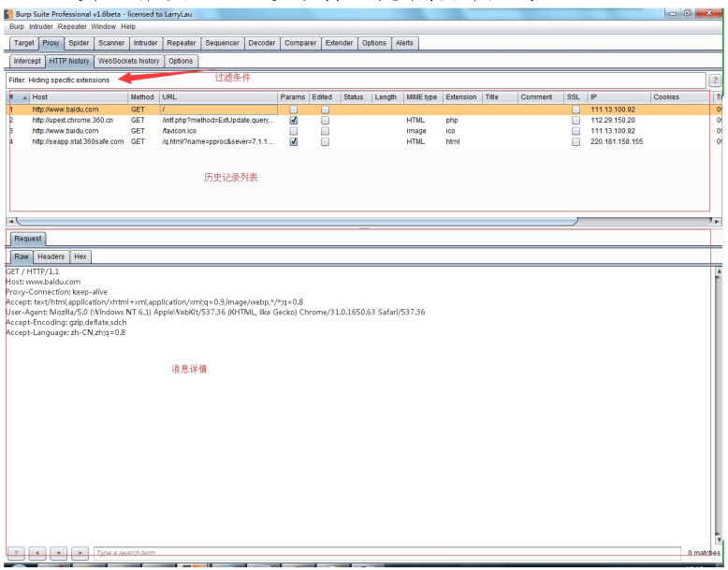The width and height of the screenshot is (728, 570).
Task: Open the Alerts tab
Action: (x=404, y=43)
